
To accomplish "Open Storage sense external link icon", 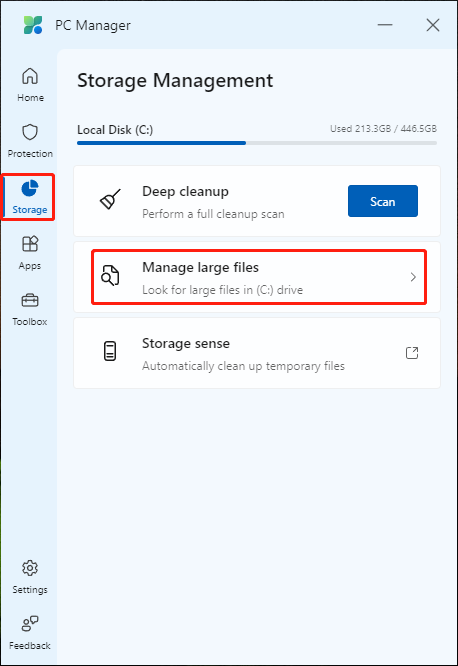I will tap(412, 353).
